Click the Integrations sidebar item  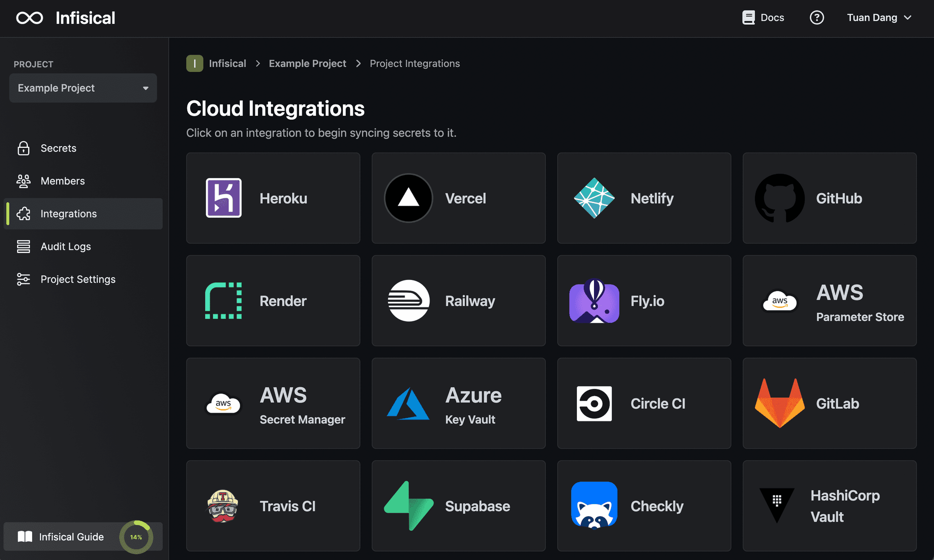click(69, 213)
